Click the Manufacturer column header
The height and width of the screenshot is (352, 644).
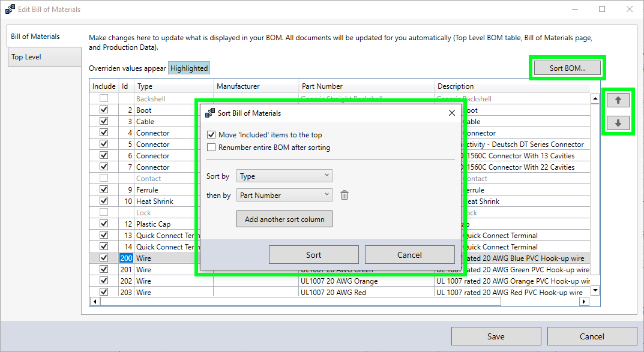tap(256, 86)
